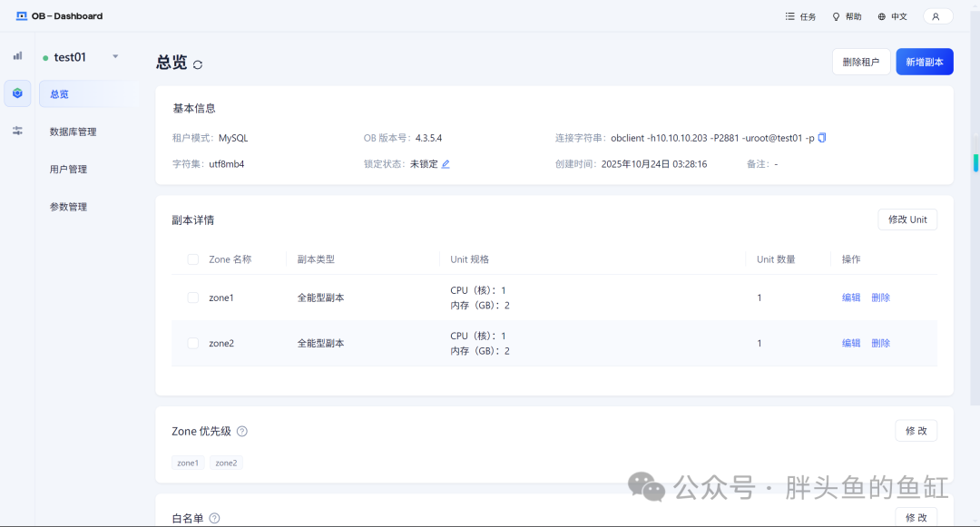980x527 pixels.
Task: Click 删除 link in zone1 row
Action: tap(880, 298)
